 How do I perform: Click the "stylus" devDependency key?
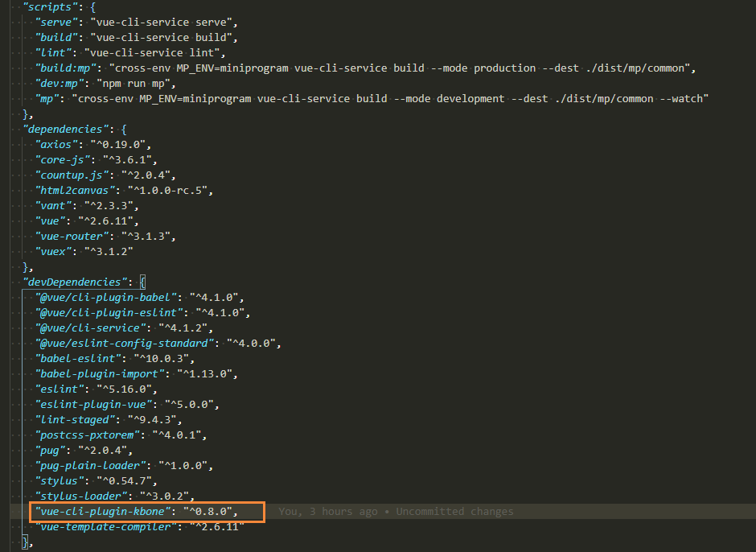pos(60,481)
